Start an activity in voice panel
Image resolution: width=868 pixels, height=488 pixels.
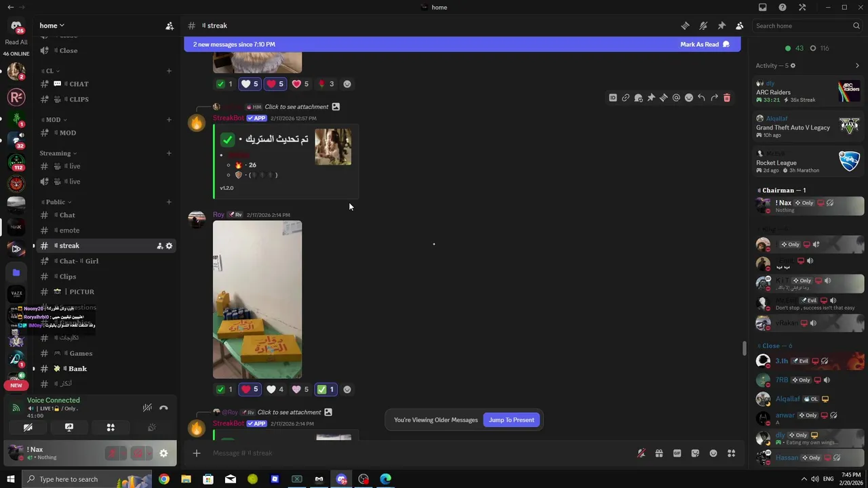pos(111,428)
